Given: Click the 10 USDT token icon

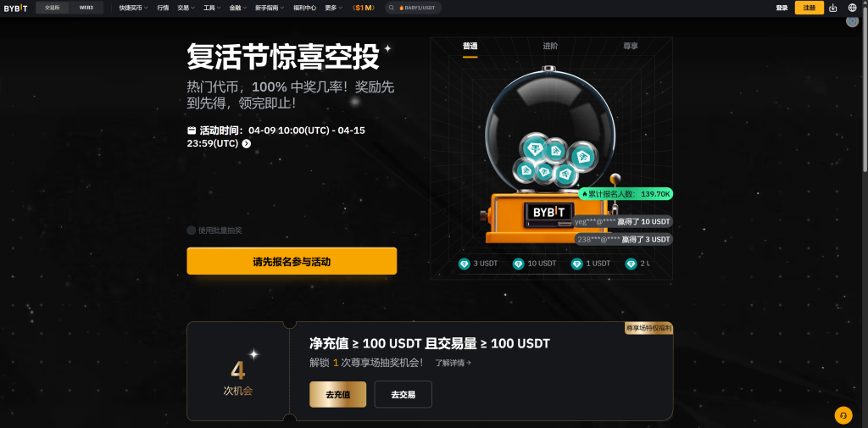Looking at the screenshot, I should [518, 264].
